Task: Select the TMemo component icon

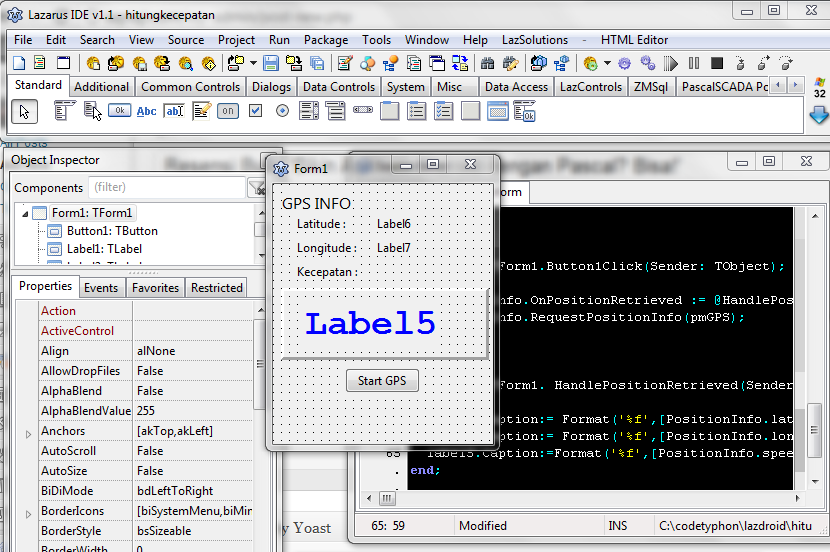Action: point(201,111)
